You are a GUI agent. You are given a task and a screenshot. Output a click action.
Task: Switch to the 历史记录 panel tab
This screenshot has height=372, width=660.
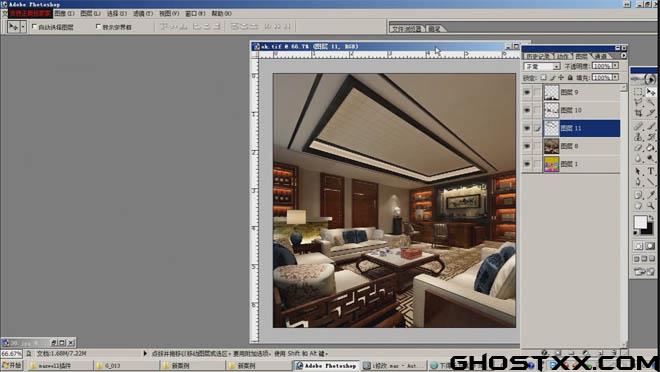pos(538,56)
